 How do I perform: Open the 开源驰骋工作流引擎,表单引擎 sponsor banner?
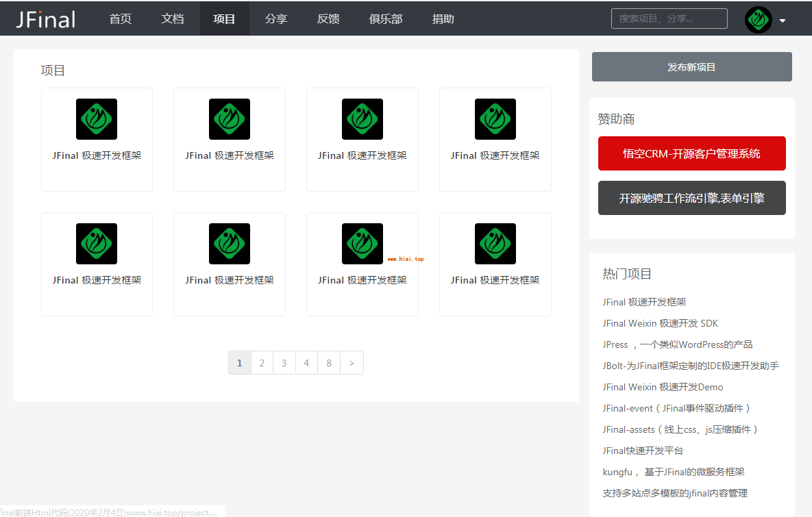(691, 198)
